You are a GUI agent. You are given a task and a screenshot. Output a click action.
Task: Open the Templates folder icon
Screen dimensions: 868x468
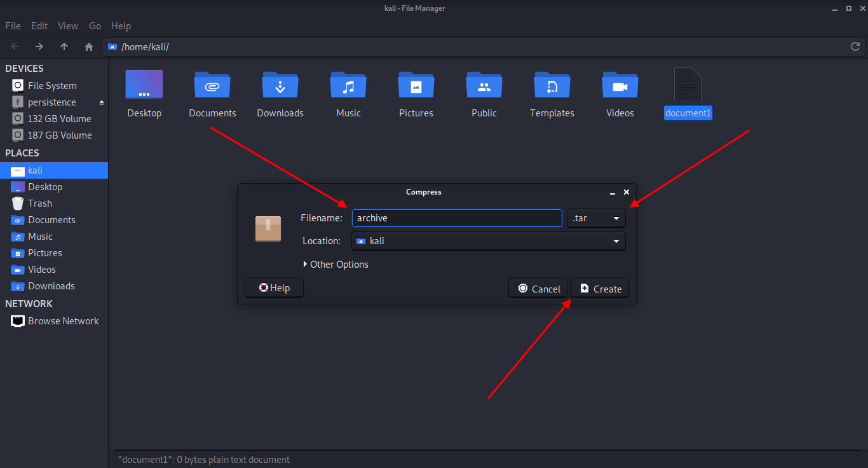click(x=552, y=86)
